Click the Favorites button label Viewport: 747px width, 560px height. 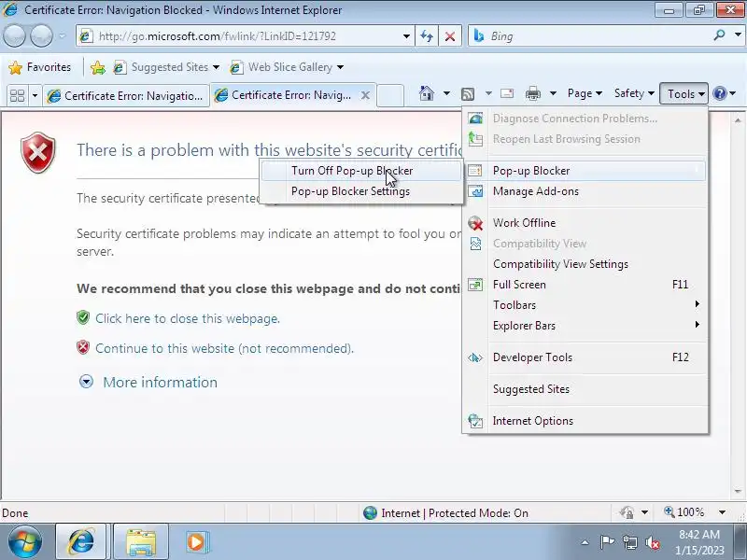pyautogui.click(x=49, y=67)
